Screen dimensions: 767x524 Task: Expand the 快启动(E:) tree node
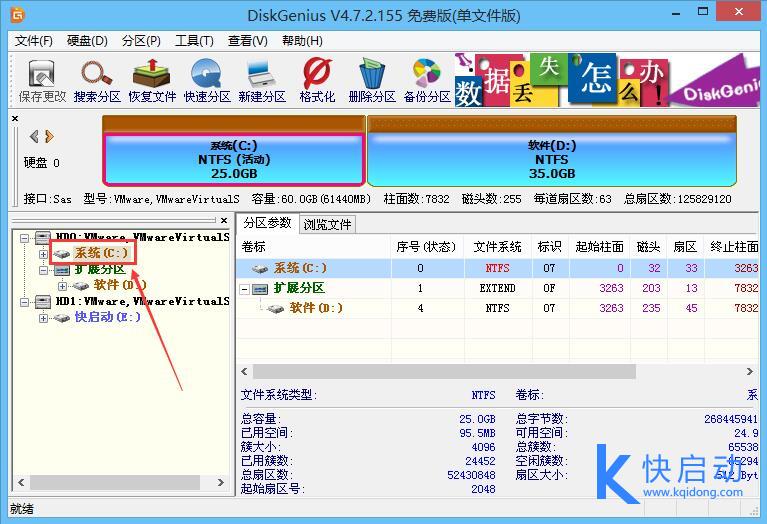[x=43, y=318]
